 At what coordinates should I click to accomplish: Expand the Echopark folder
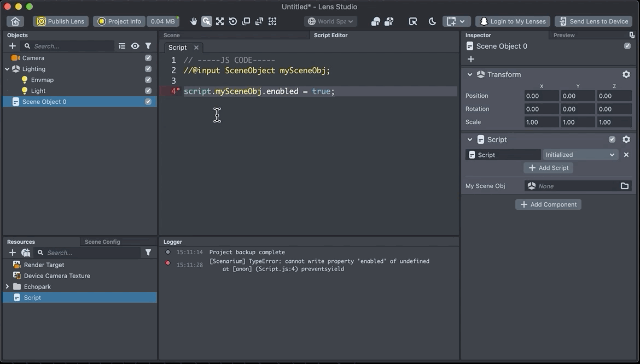[7, 286]
